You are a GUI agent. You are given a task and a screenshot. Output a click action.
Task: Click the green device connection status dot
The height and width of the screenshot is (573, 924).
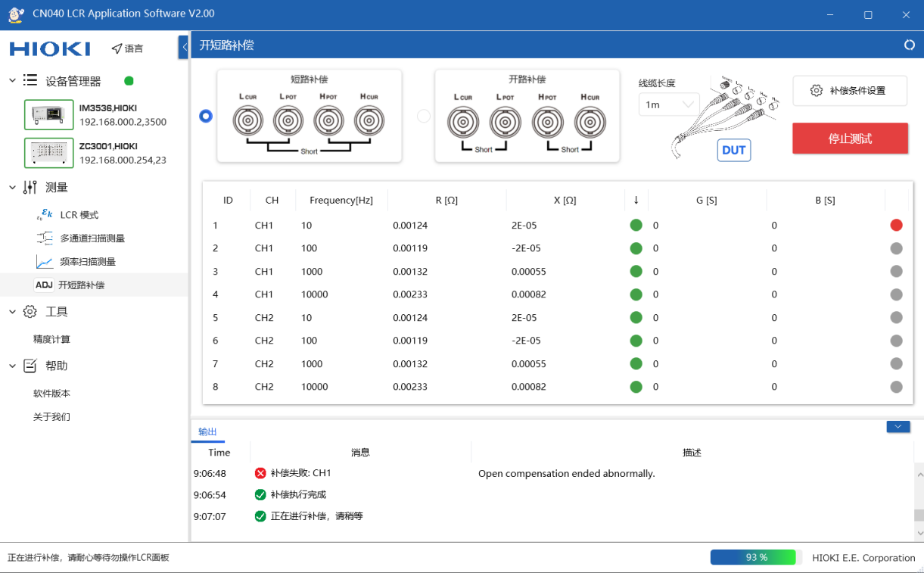[x=129, y=81]
